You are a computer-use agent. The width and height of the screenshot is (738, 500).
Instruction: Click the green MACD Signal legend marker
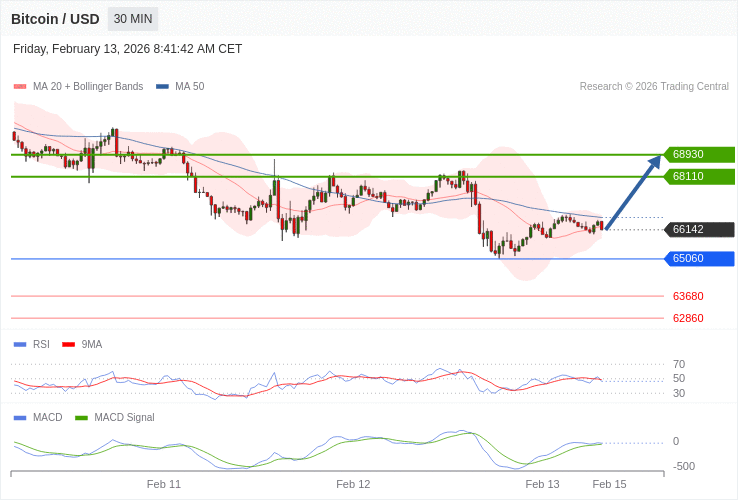click(81, 418)
